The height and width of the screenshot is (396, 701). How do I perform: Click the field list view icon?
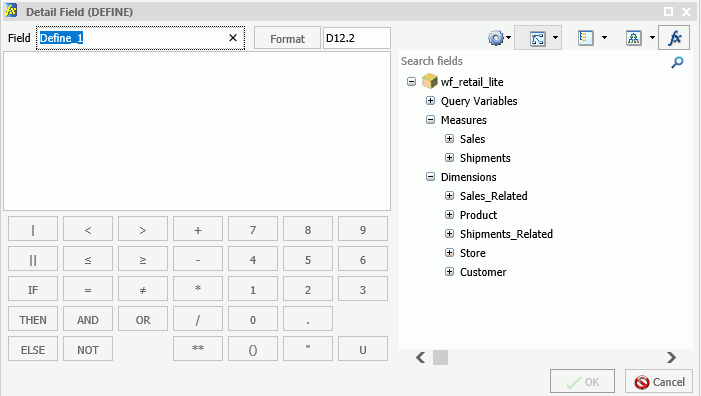click(586, 38)
